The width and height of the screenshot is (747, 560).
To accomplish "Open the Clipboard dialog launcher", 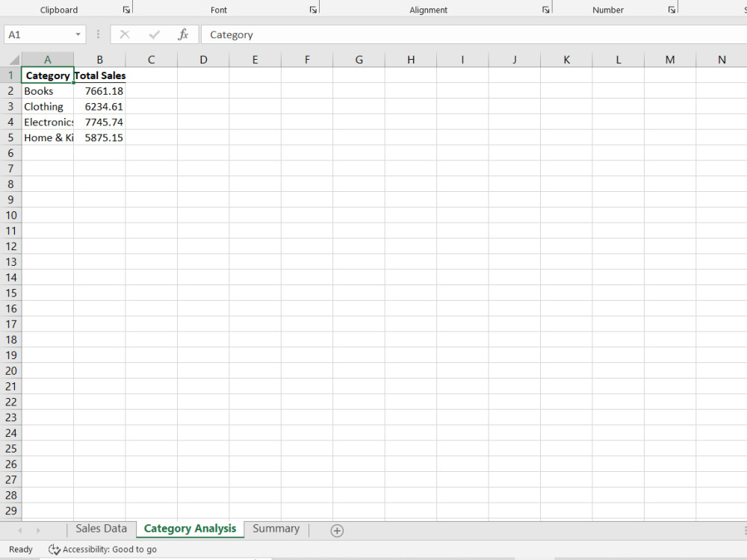I will (126, 10).
